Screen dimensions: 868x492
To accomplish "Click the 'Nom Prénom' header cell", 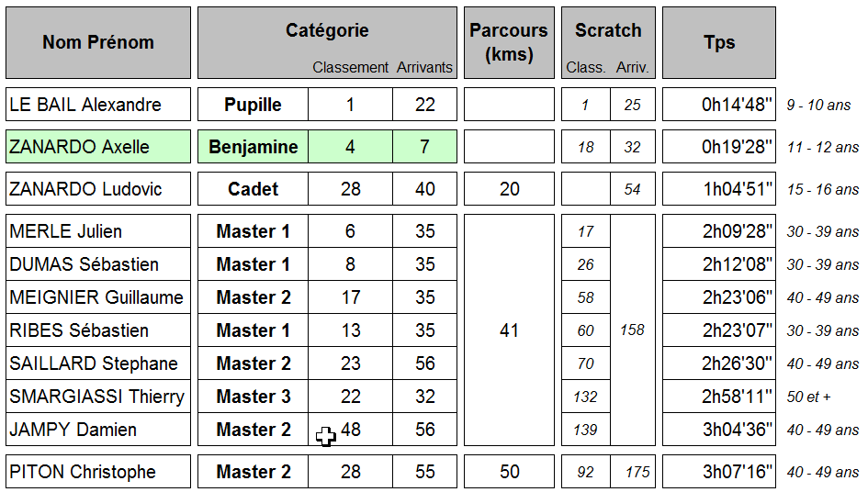I will pyautogui.click(x=98, y=42).
